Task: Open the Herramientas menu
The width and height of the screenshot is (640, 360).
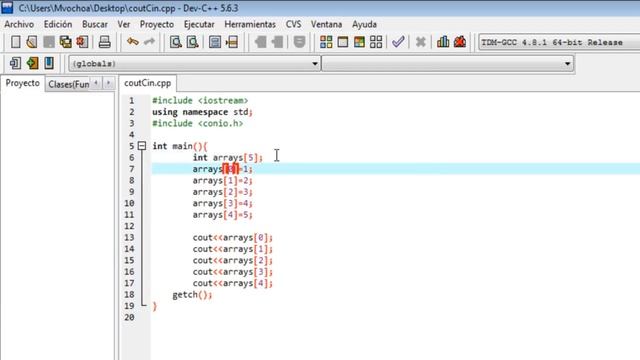Action: click(250, 24)
